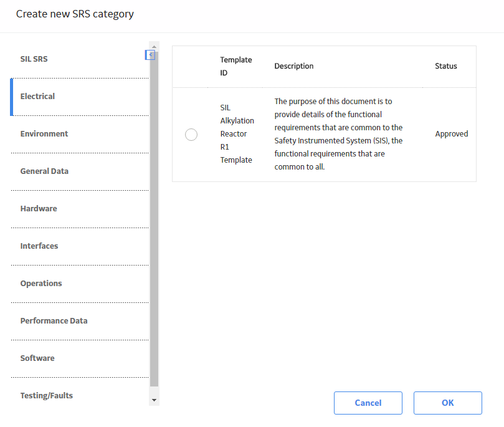Click the Status column header
504x427 pixels.
point(446,66)
